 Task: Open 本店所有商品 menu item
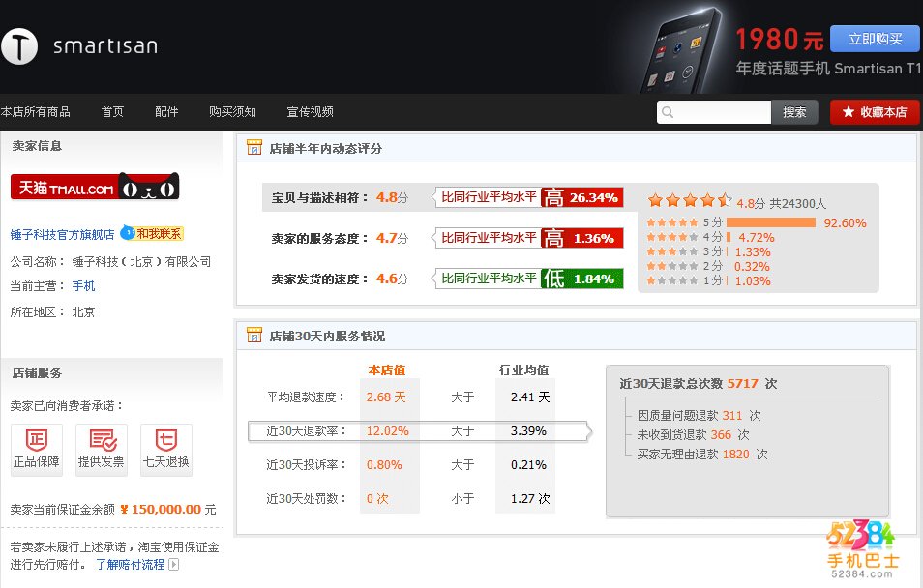pyautogui.click(x=36, y=112)
